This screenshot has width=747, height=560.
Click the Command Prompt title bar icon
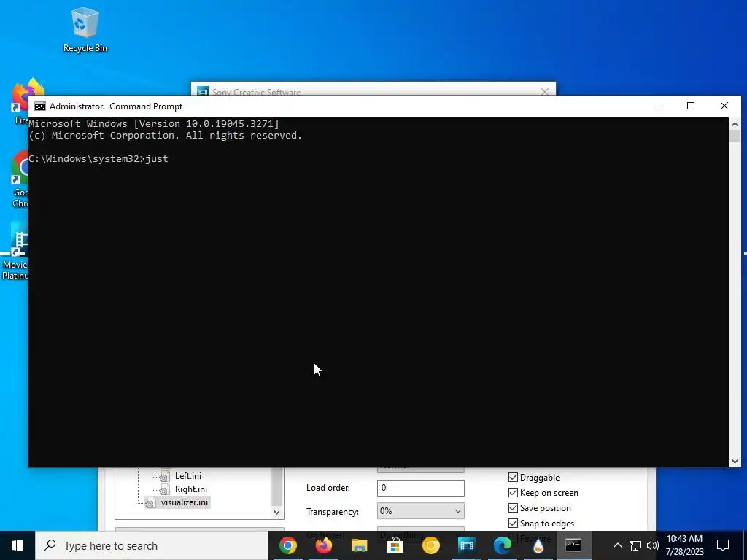pos(40,106)
